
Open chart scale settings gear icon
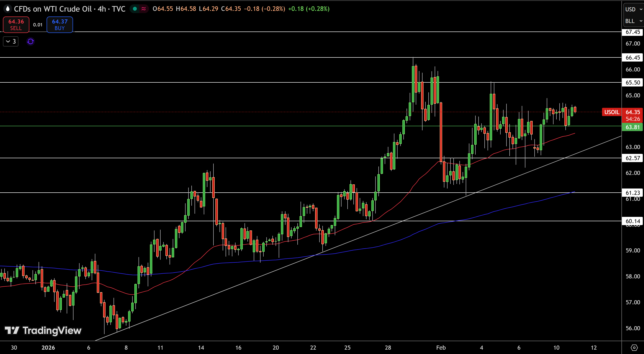634,347
